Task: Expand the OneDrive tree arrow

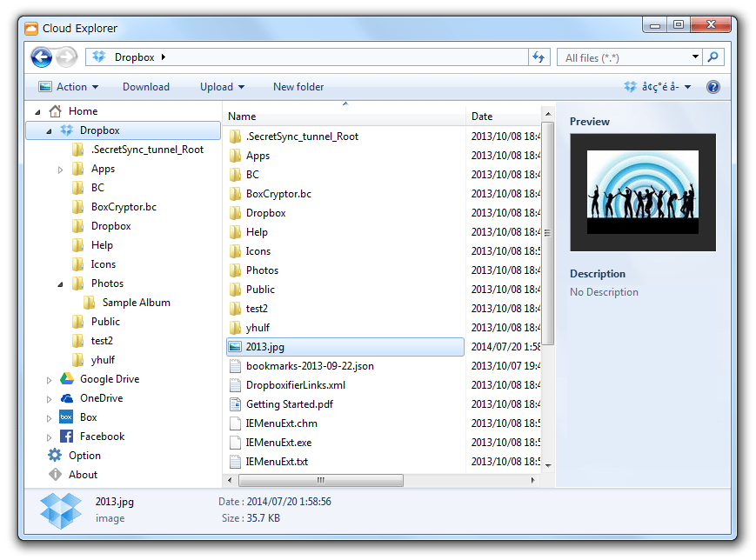Action: coord(49,399)
